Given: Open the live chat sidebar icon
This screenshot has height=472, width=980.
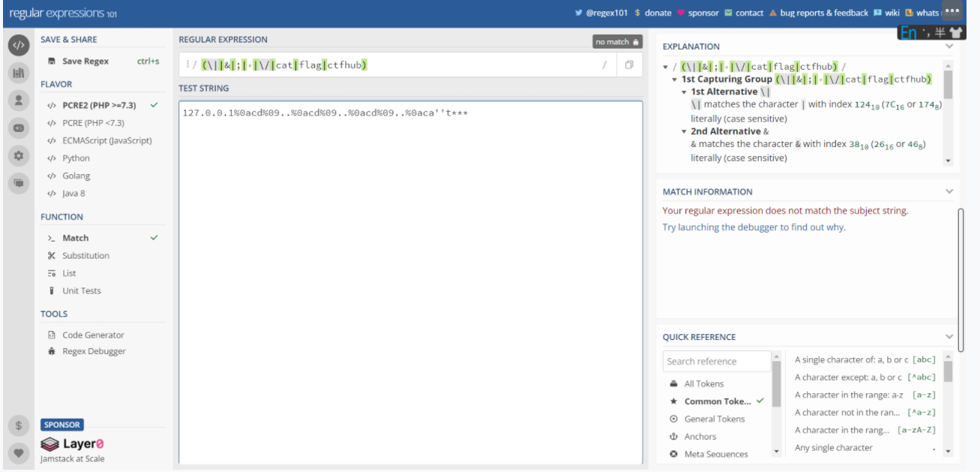Looking at the screenshot, I should [19, 183].
